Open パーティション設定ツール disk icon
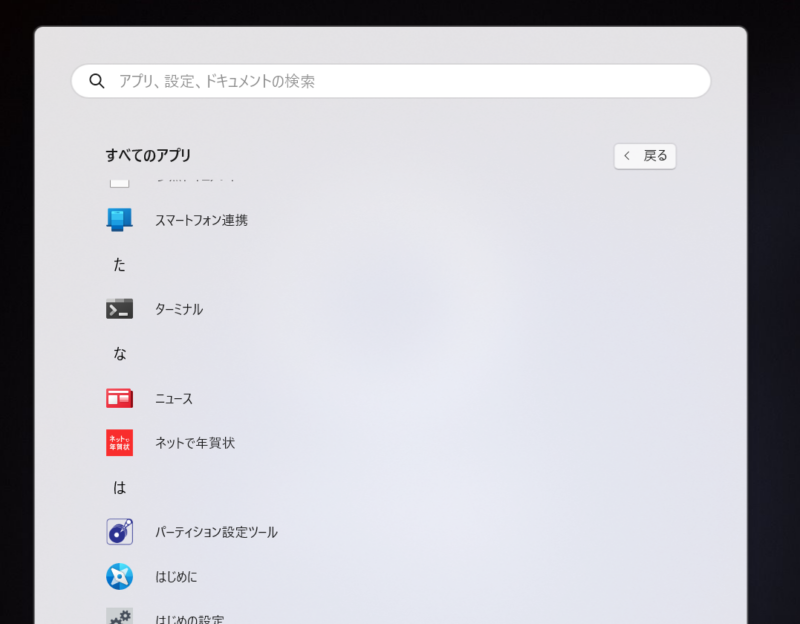Viewport: 800px width, 624px height. (119, 532)
